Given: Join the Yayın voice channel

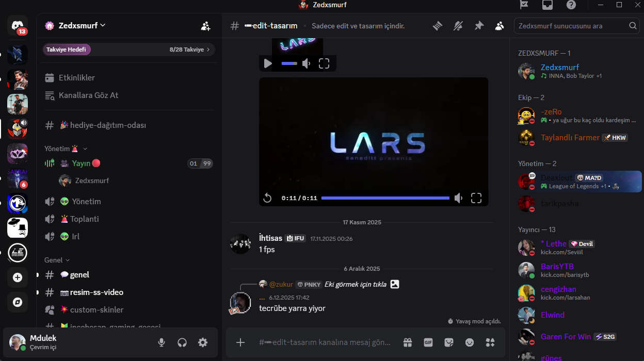Looking at the screenshot, I should point(129,163).
